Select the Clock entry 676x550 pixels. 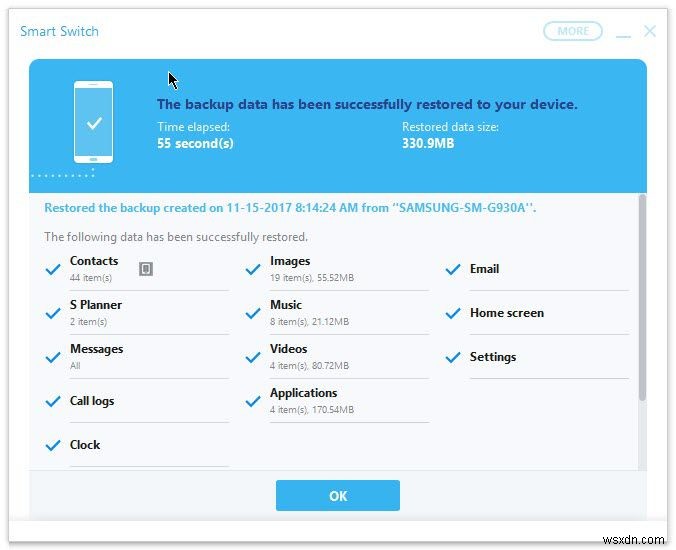point(85,445)
